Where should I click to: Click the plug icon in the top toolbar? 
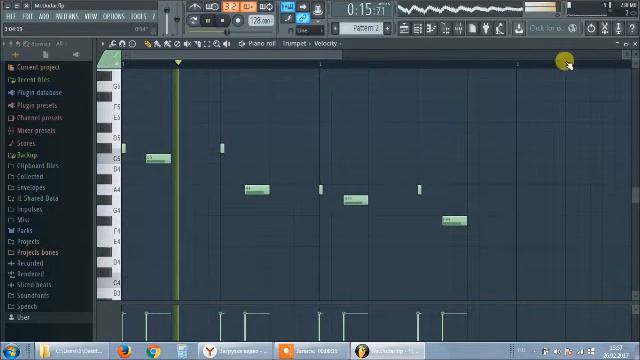coord(486,29)
